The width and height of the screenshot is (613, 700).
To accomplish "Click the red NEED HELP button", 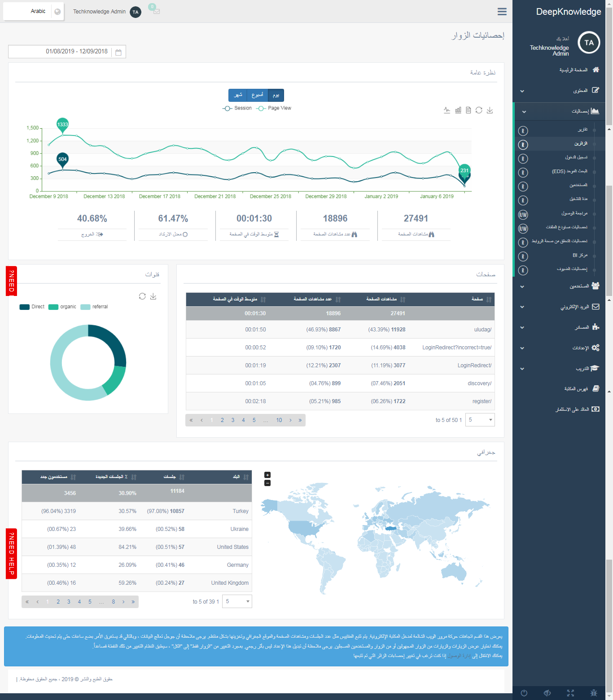I will [x=11, y=553].
